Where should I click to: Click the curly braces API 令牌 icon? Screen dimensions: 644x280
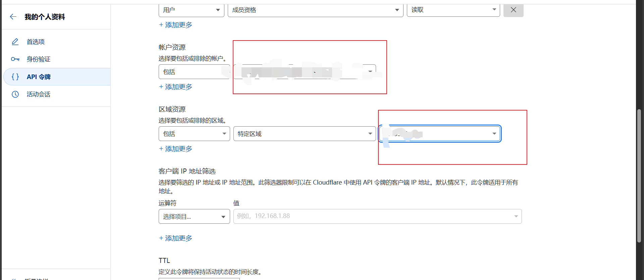tap(15, 77)
